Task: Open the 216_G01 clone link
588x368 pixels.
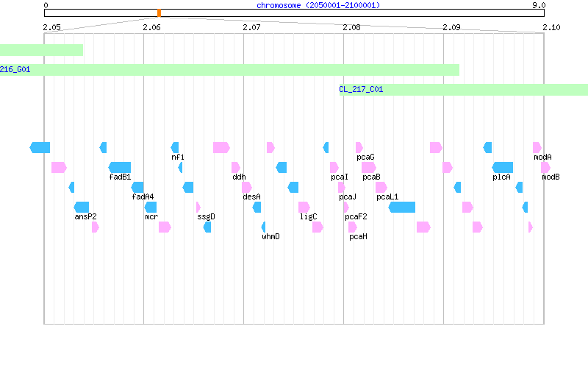Action: click(x=15, y=69)
